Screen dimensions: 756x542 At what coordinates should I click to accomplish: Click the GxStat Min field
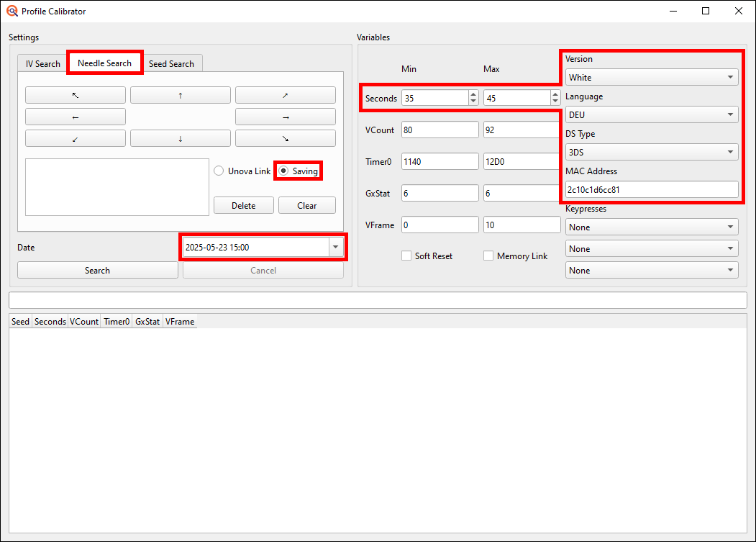[x=440, y=193]
